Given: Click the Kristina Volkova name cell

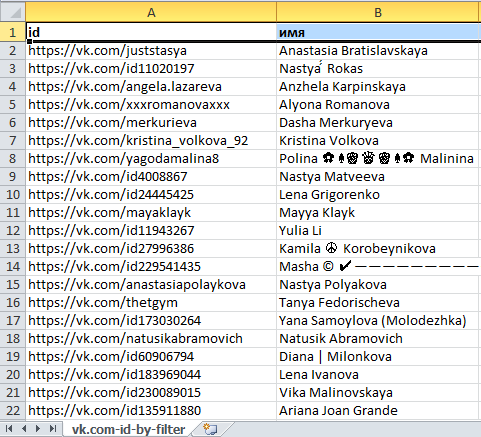Looking at the screenshot, I should pyautogui.click(x=378, y=141).
